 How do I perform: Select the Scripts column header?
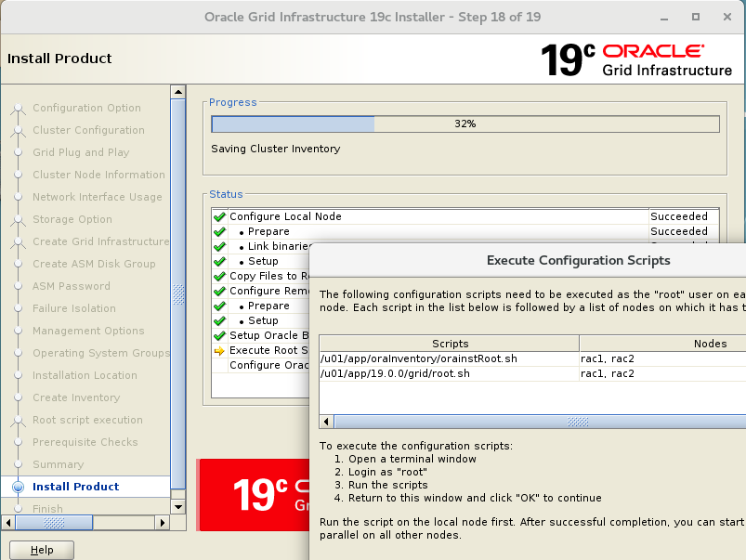tap(450, 344)
